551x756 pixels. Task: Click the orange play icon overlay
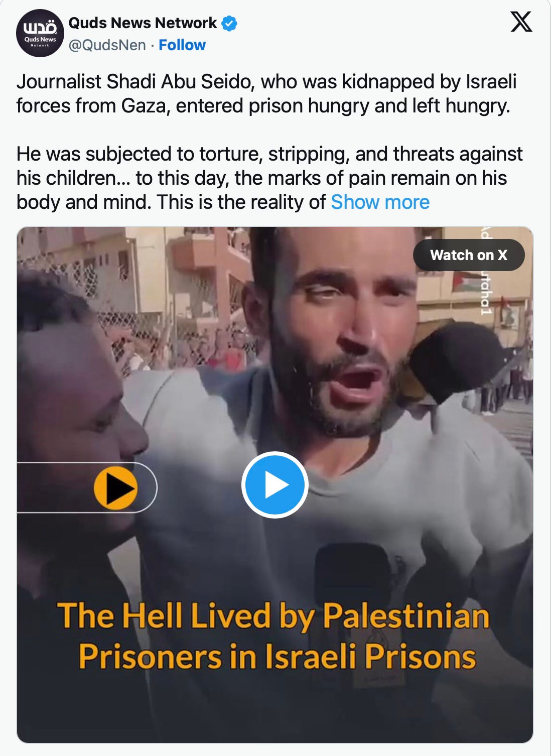(x=115, y=488)
